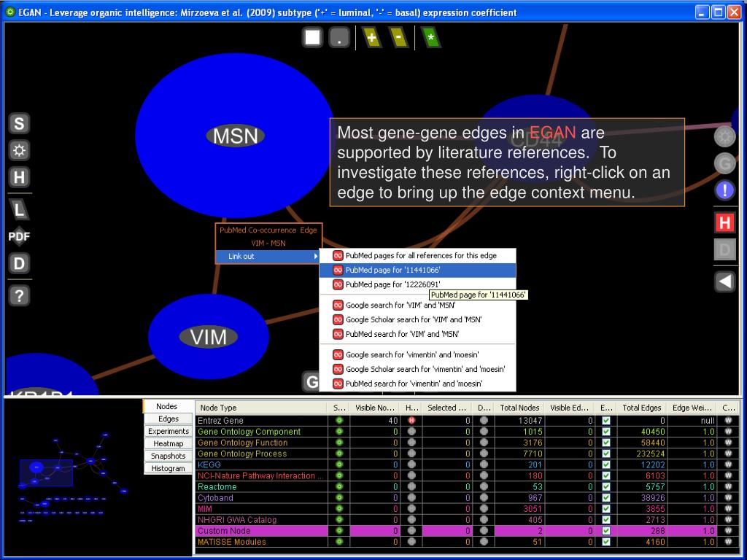This screenshot has width=747, height=560.
Task: Click the gray D-column dot in the Cytoband row
Action: click(x=484, y=497)
